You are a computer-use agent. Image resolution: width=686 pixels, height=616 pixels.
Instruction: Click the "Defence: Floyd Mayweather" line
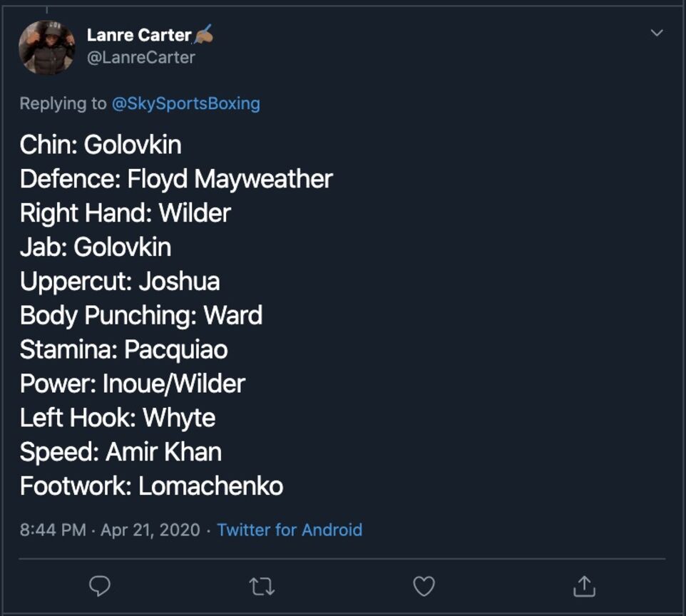coord(176,179)
